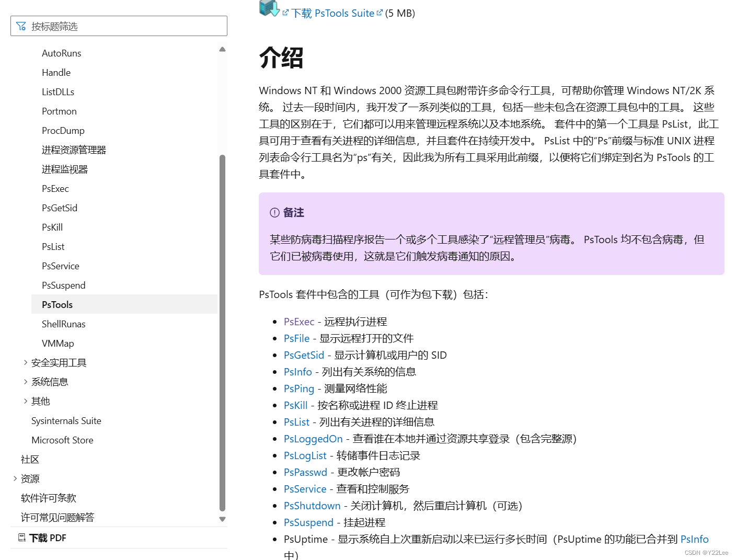The height and width of the screenshot is (560, 736).
Task: Open the PsExec link in tool list
Action: tap(299, 322)
